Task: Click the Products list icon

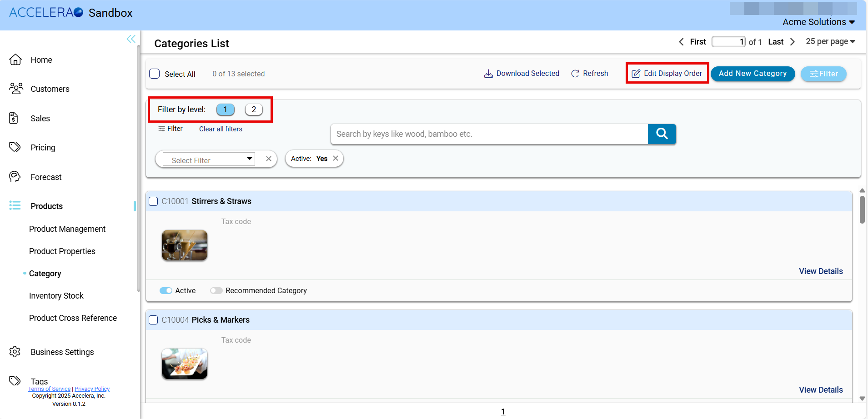Action: 15,206
